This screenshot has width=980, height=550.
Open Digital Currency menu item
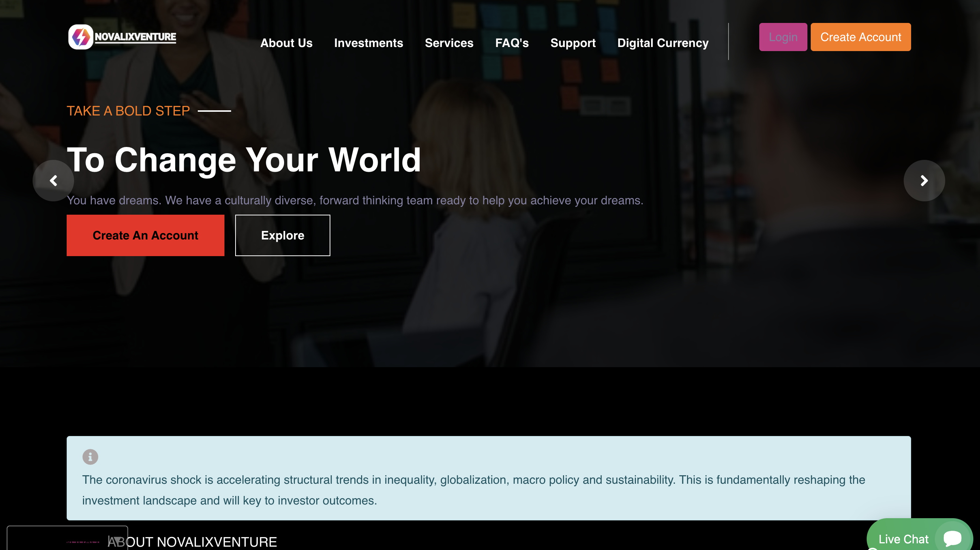click(662, 43)
